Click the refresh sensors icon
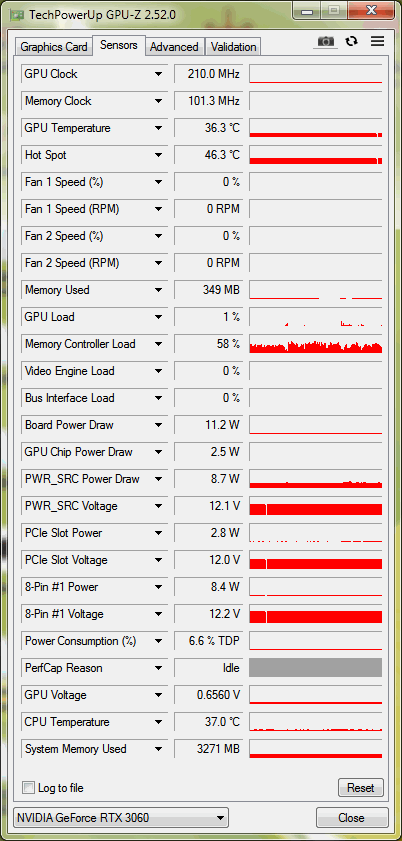The height and width of the screenshot is (841, 402). coord(352,41)
